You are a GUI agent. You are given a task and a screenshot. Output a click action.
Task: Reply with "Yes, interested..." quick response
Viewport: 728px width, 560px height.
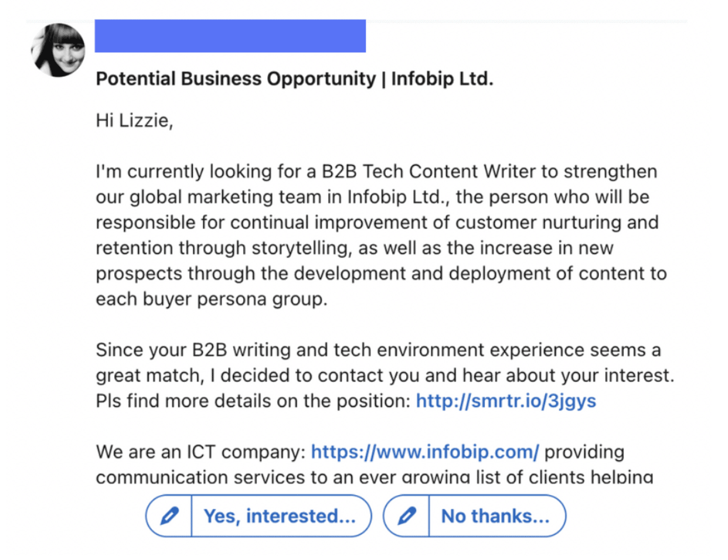coord(280,516)
